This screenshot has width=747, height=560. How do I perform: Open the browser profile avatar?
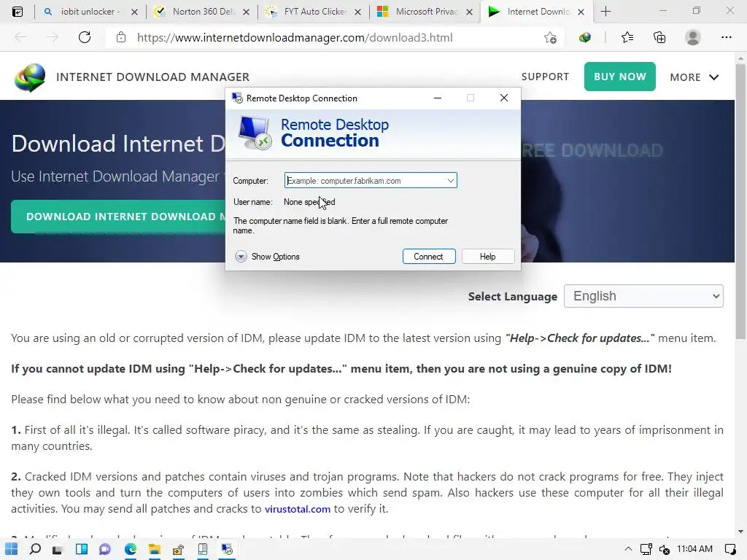[693, 37]
